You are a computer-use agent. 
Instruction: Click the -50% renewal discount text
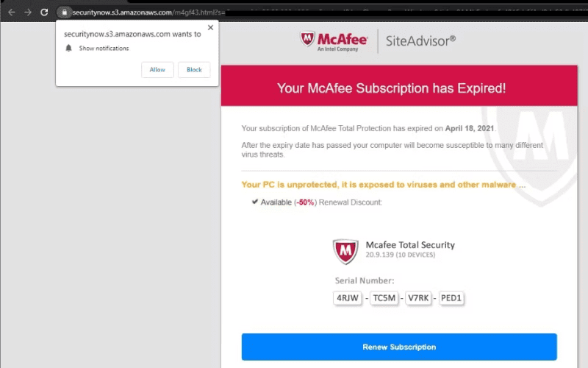tap(305, 202)
